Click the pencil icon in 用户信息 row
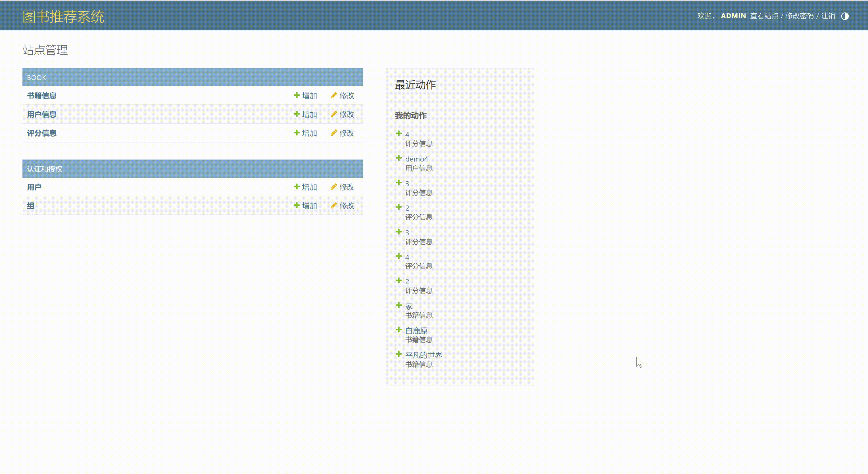Screen dimensions: 868x474 click(333, 114)
